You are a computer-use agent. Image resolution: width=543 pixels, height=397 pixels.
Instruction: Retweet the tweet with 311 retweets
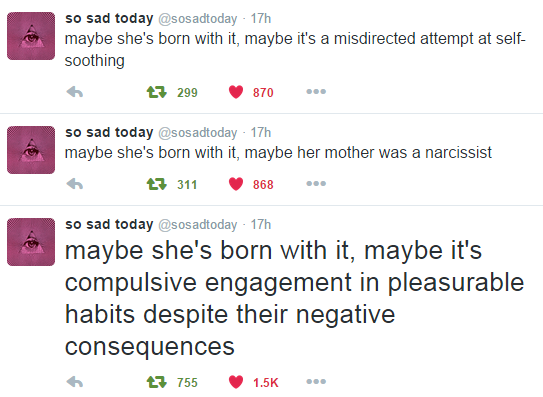pyautogui.click(x=157, y=184)
